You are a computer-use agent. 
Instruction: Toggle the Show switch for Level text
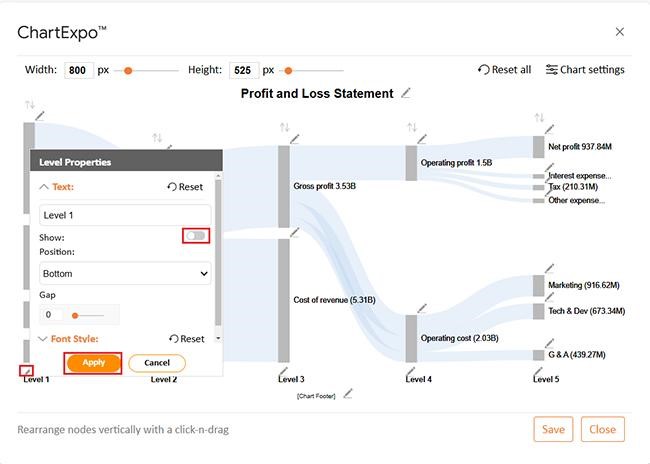point(196,236)
